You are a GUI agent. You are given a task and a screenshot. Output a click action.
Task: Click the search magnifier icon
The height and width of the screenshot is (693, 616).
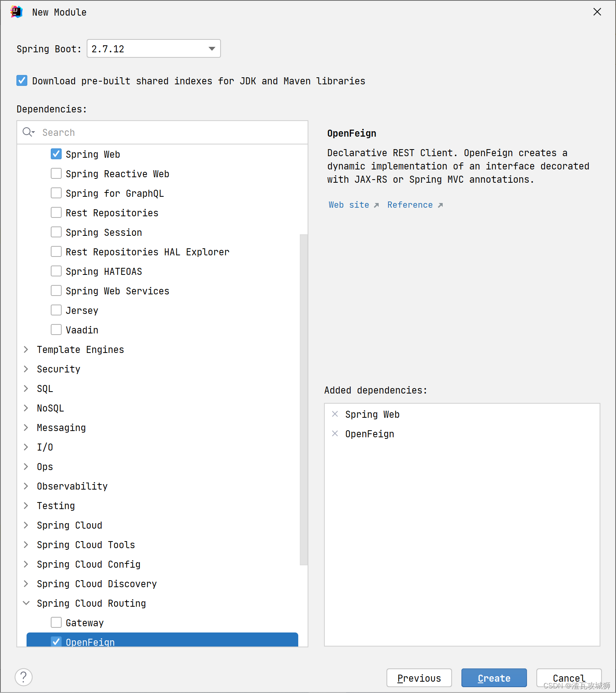28,132
